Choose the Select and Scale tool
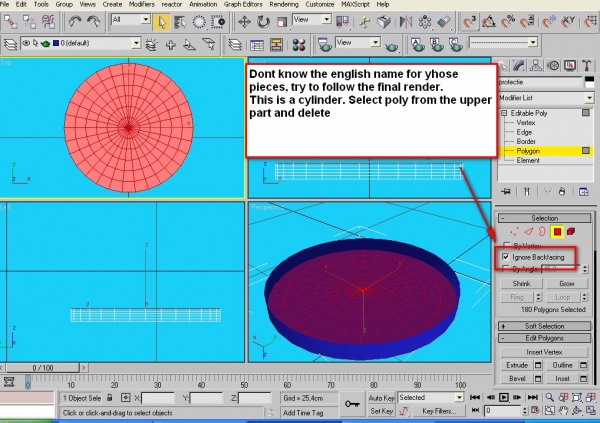 click(282, 22)
